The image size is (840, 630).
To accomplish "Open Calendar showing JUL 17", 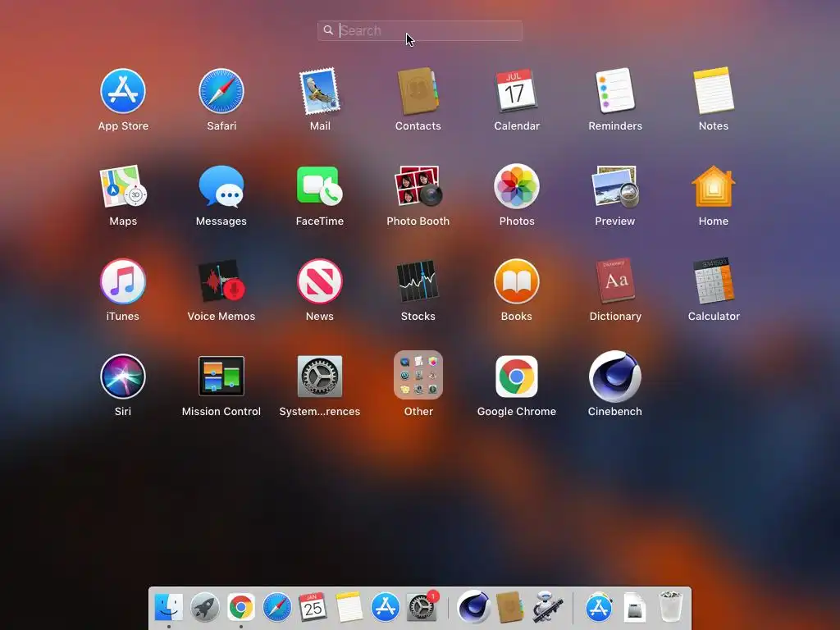I will pyautogui.click(x=517, y=90).
